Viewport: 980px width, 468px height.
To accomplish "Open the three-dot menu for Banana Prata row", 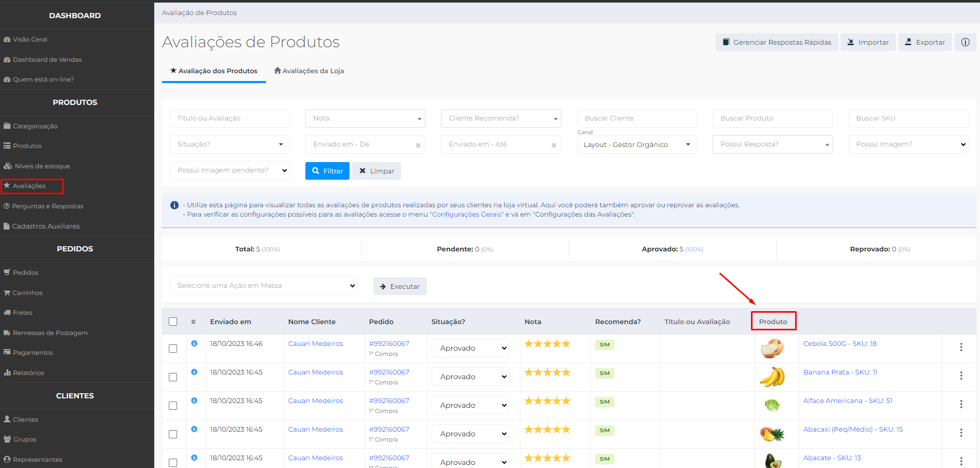I will [961, 376].
